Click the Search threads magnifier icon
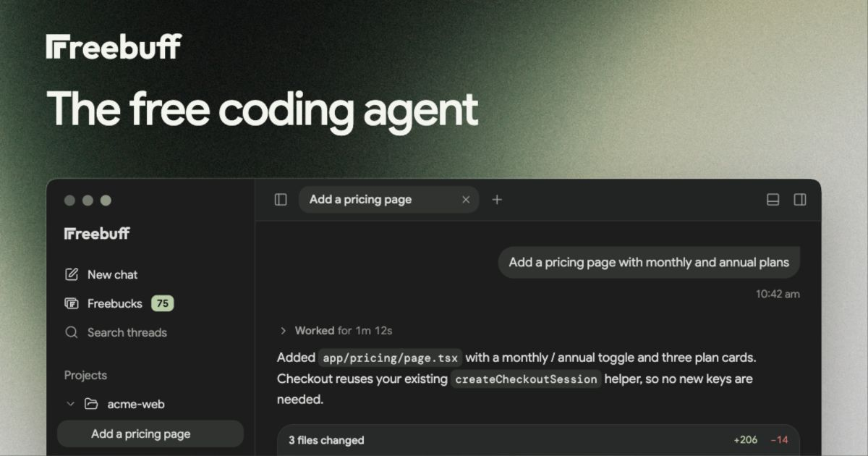The width and height of the screenshot is (868, 456). [72, 332]
